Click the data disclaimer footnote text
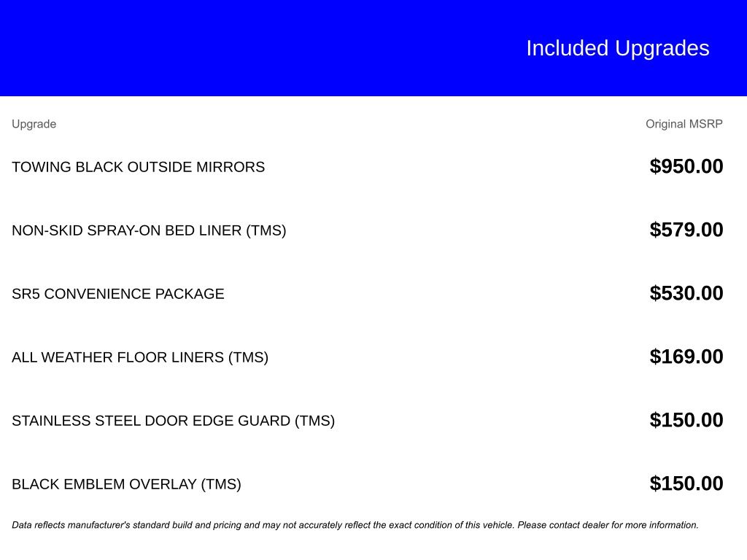Viewport: 747px width, 560px height. click(355, 525)
